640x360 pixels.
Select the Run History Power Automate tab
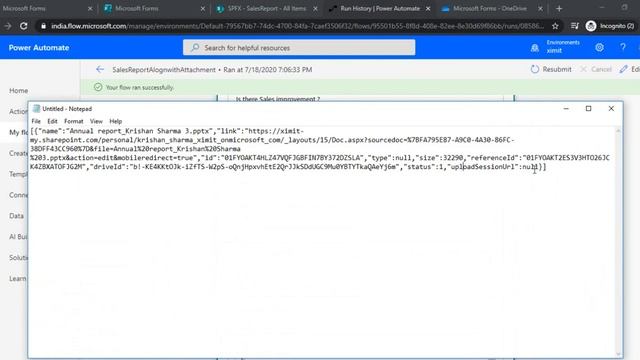[380, 9]
